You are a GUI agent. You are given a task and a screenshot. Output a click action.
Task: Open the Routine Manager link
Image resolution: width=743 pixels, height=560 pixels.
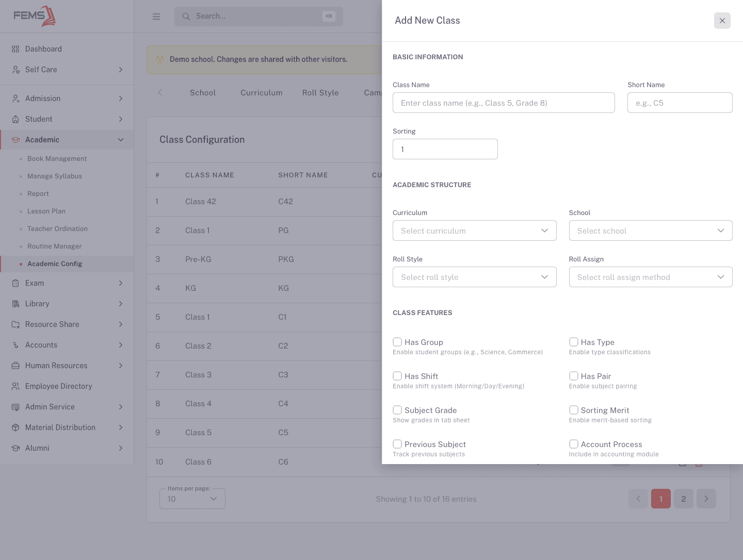55,246
